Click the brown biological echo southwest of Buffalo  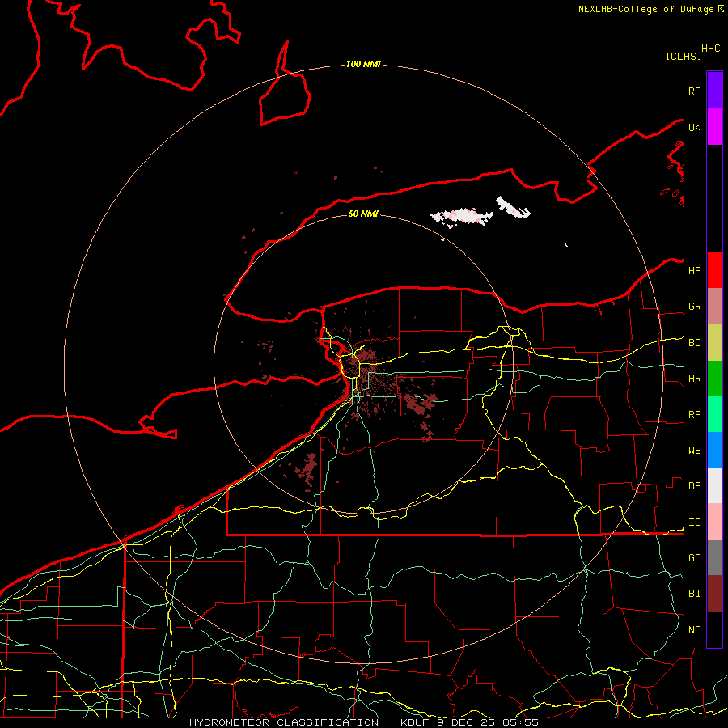point(308,470)
